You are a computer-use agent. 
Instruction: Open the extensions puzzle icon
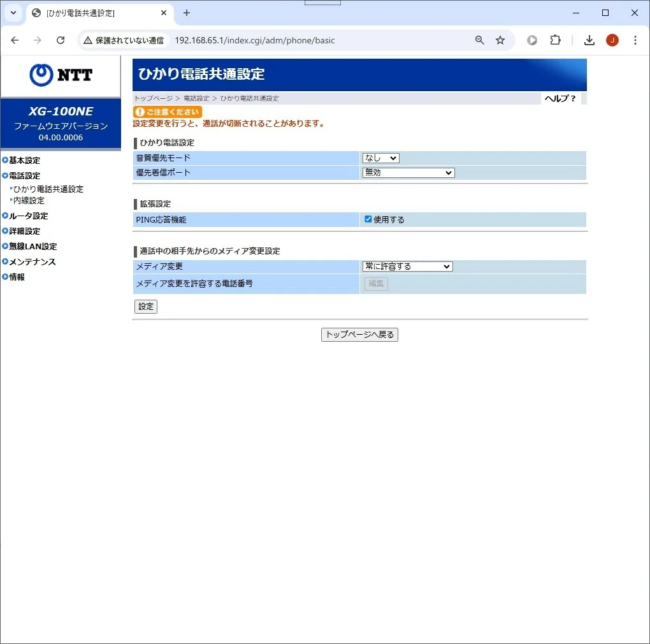[555, 40]
